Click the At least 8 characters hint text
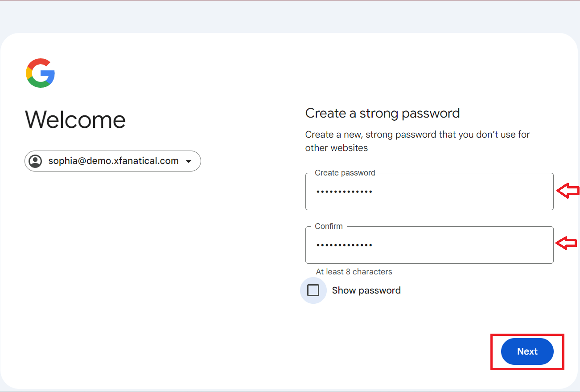580x392 pixels. [x=354, y=271]
